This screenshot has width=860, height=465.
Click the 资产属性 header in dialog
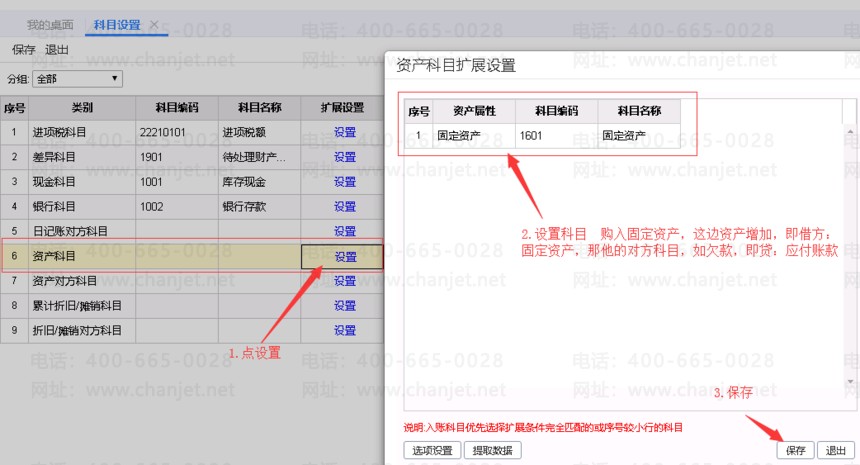(474, 111)
